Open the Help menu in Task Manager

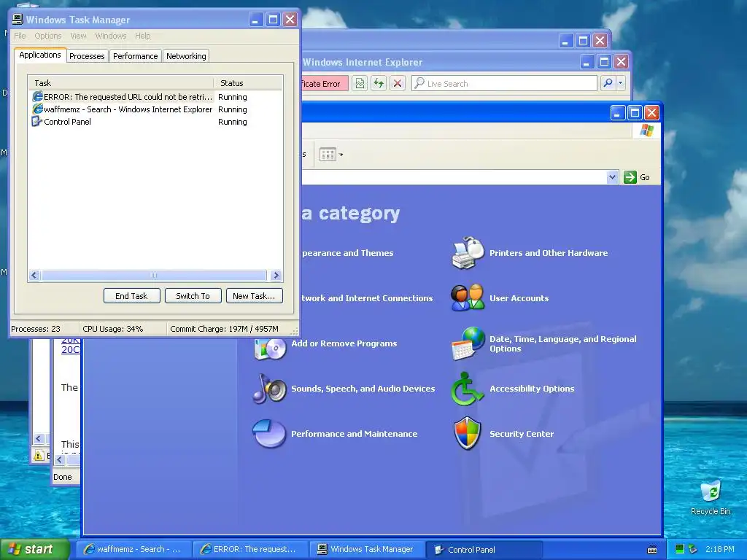pos(142,36)
